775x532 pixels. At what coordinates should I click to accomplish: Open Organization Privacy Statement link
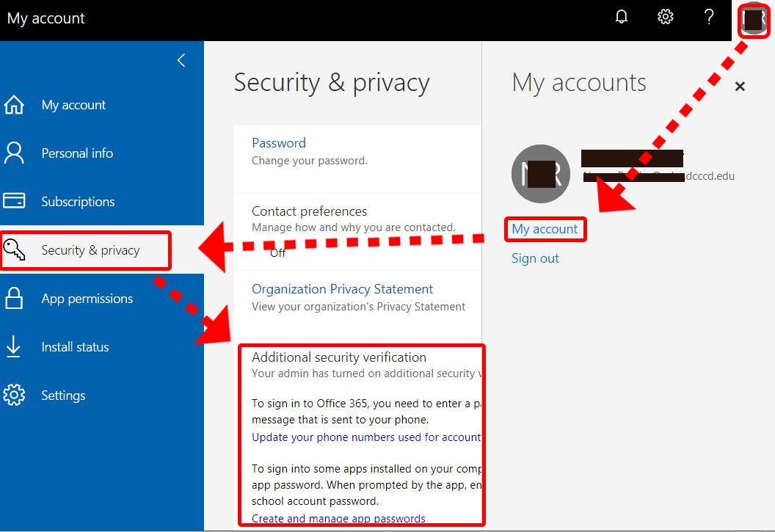tap(342, 289)
